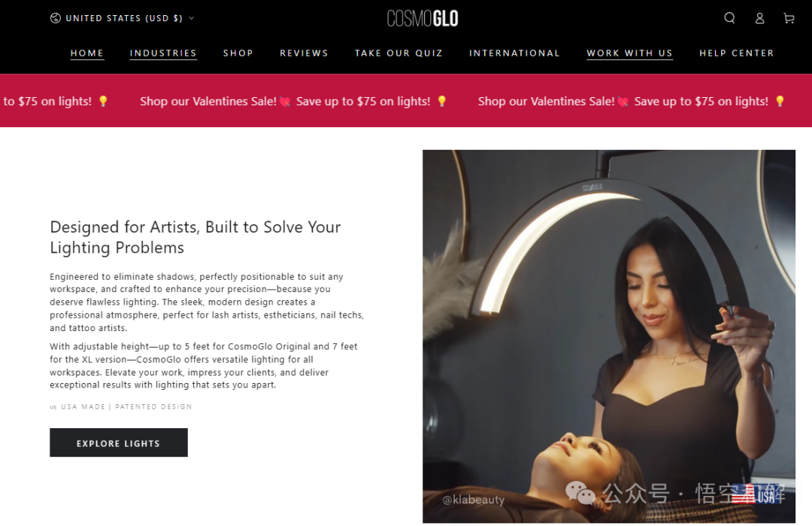Visit the Help Center
Image resolution: width=812 pixels, height=526 pixels.
pyautogui.click(x=736, y=53)
